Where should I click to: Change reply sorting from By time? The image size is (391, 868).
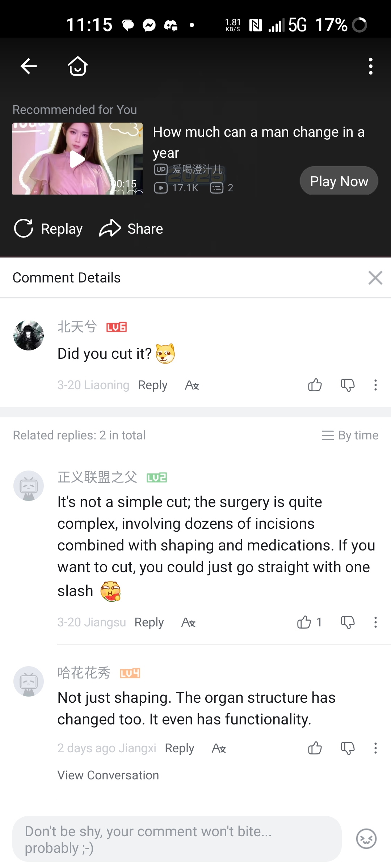click(350, 435)
